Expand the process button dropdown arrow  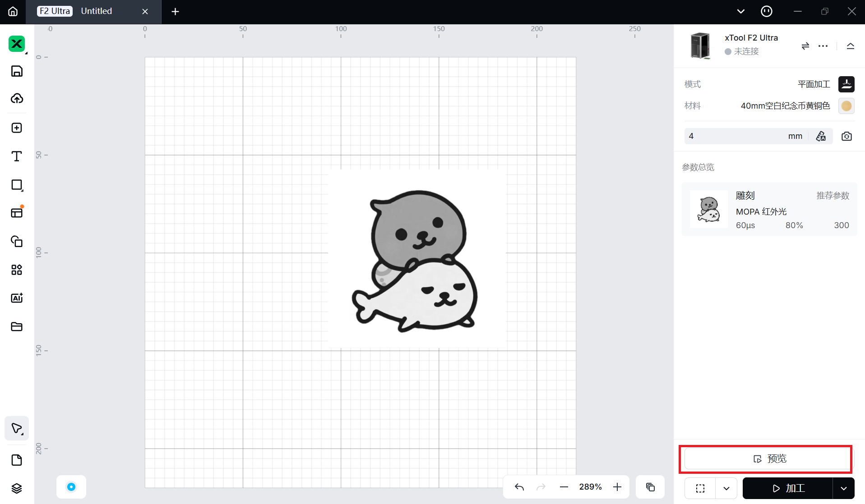[843, 488]
